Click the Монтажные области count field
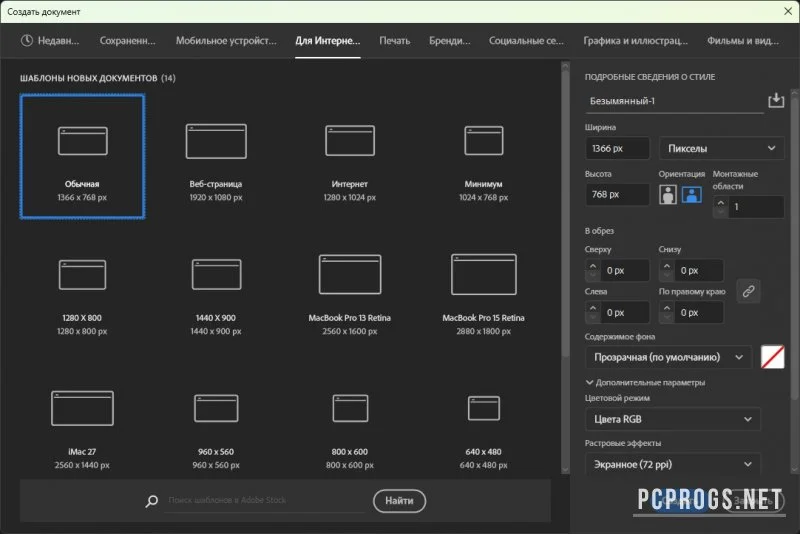Image resolution: width=800 pixels, height=534 pixels. click(x=756, y=207)
